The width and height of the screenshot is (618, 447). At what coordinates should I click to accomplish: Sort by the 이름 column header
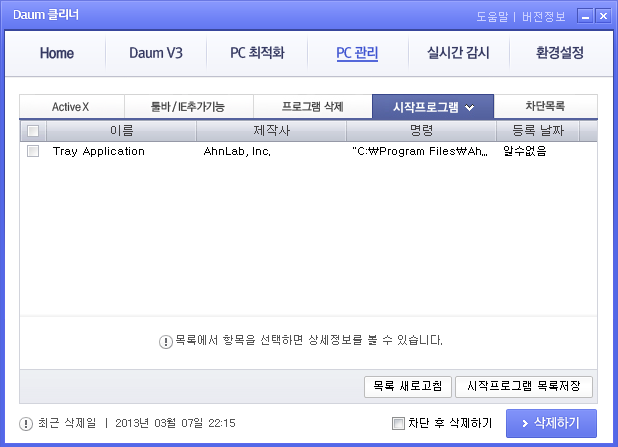121,131
